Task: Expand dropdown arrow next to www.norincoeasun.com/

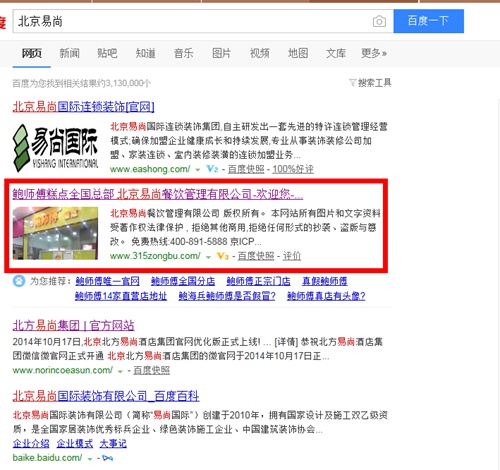Action: tap(120, 371)
